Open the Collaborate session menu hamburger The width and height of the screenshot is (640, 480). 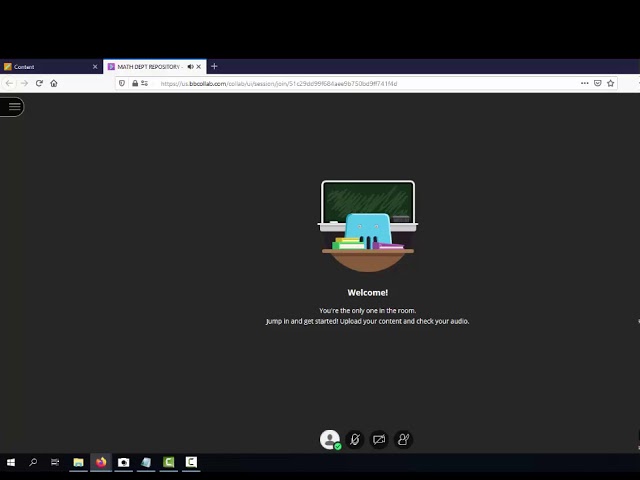(x=13, y=107)
